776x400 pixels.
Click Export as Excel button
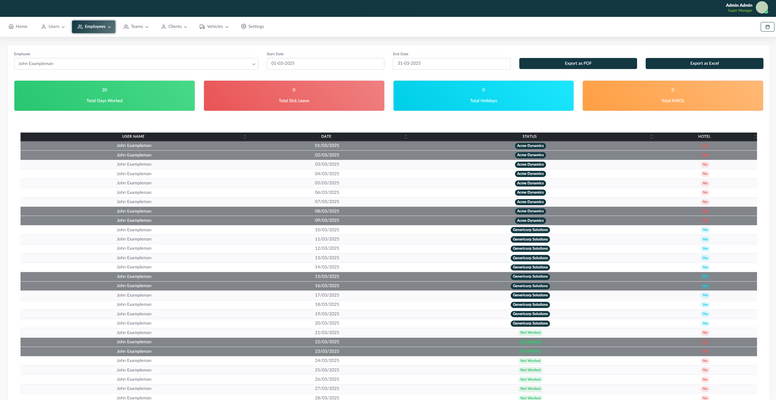click(704, 63)
